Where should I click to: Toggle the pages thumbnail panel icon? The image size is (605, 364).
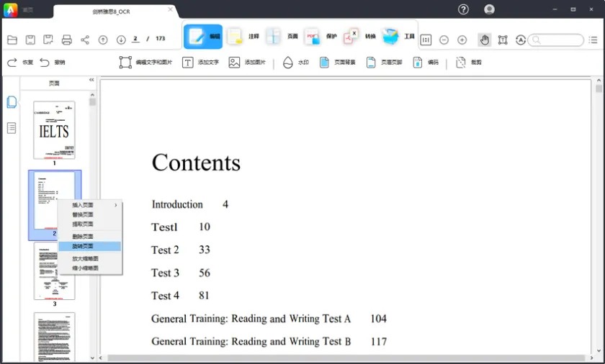[12, 102]
